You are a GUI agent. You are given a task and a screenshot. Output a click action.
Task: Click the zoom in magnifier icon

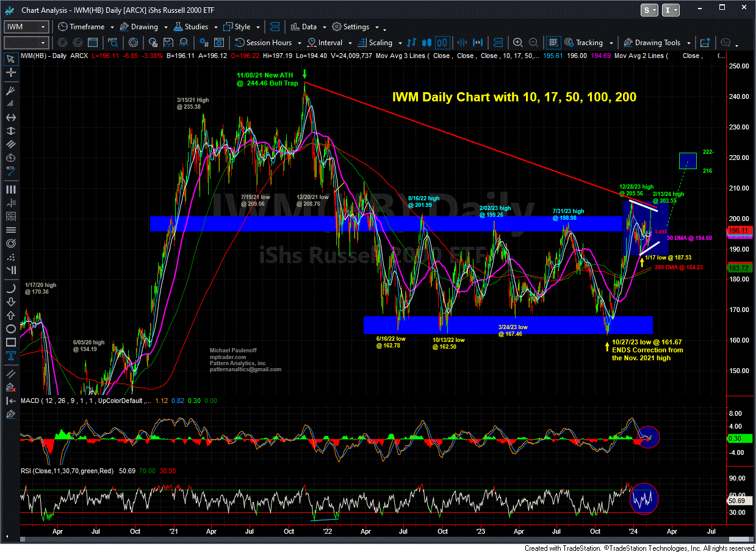tap(517, 42)
